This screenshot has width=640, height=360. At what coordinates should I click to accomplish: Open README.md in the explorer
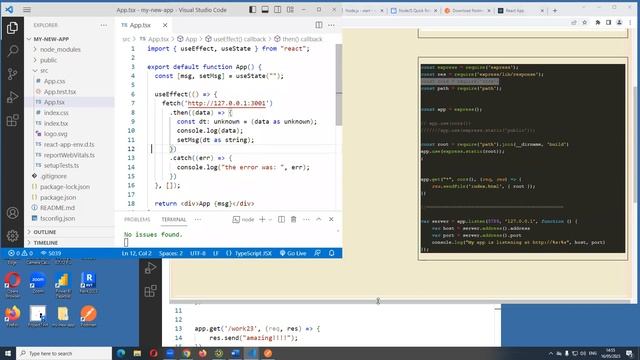click(58, 208)
